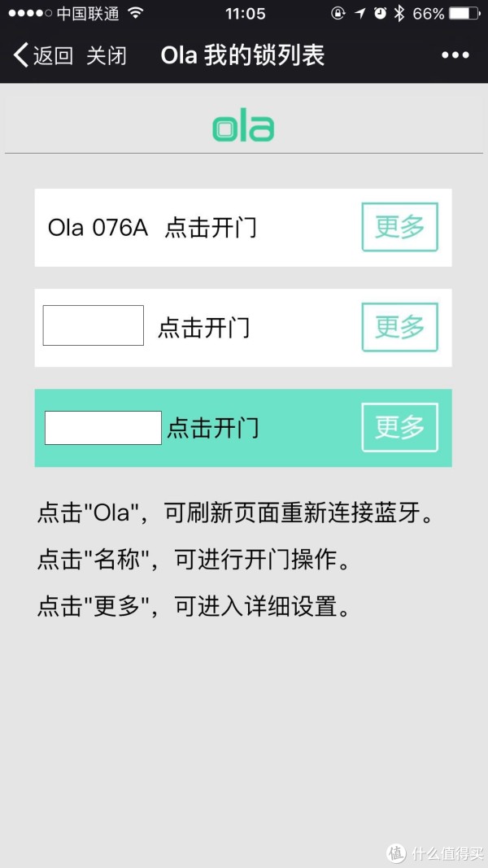Tap 点击开门 on the second lock row
The width and height of the screenshot is (488, 868).
click(x=203, y=328)
